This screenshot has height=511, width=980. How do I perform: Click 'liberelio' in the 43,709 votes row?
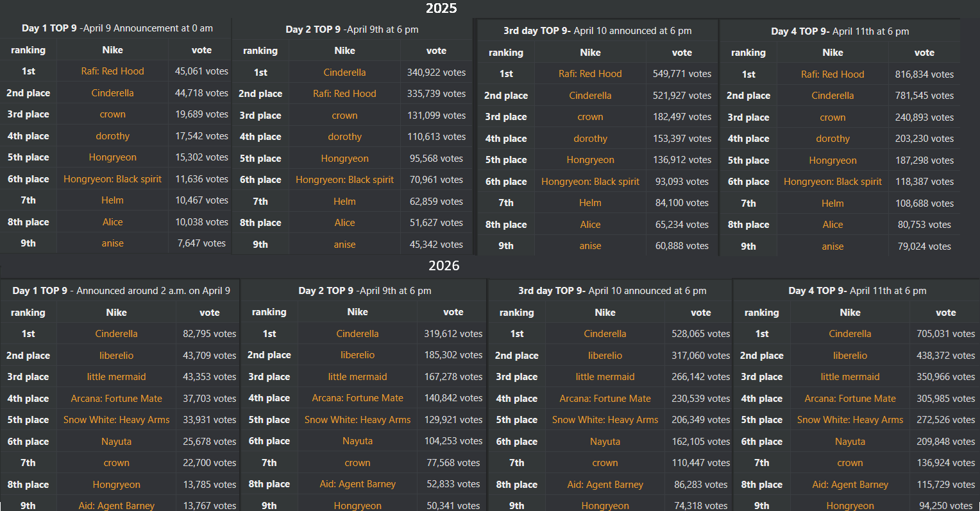click(x=116, y=356)
